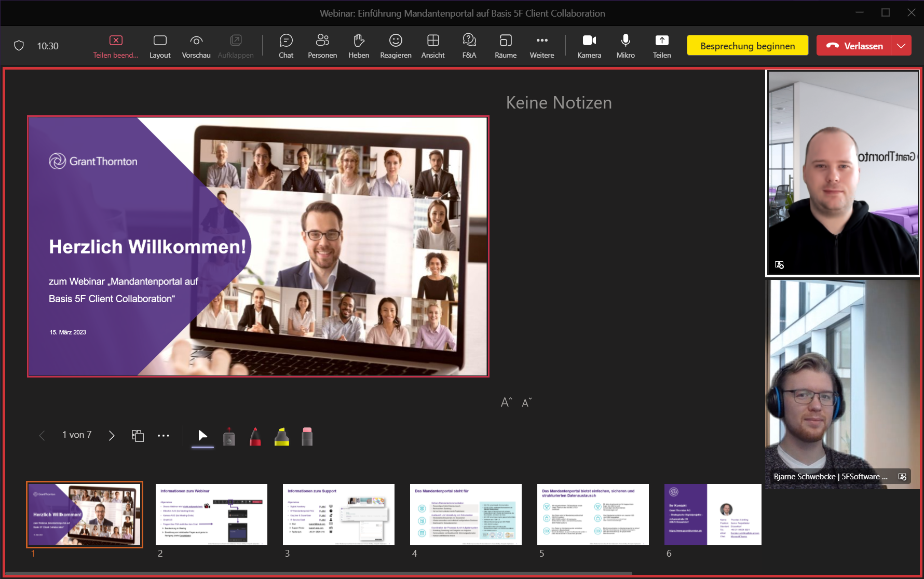Leave the meeting with Verlassen
The width and height of the screenshot is (924, 579).
(x=854, y=46)
